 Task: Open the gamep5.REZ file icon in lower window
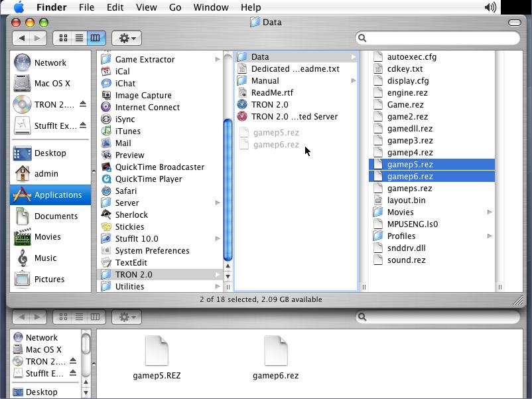click(x=157, y=351)
